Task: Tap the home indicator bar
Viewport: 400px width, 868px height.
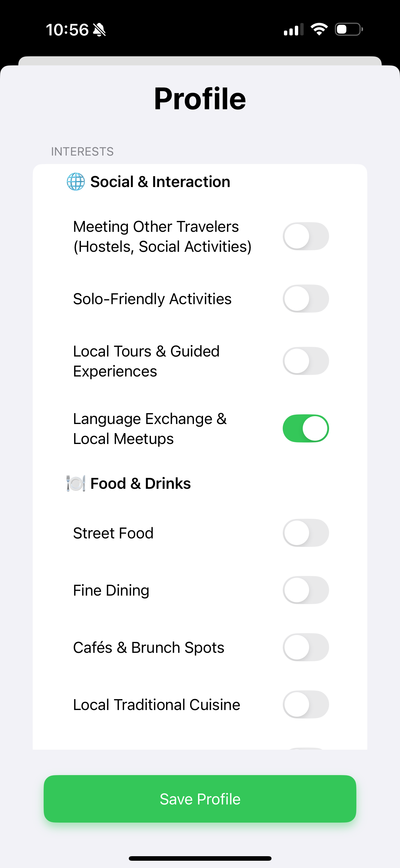Action: click(200, 858)
